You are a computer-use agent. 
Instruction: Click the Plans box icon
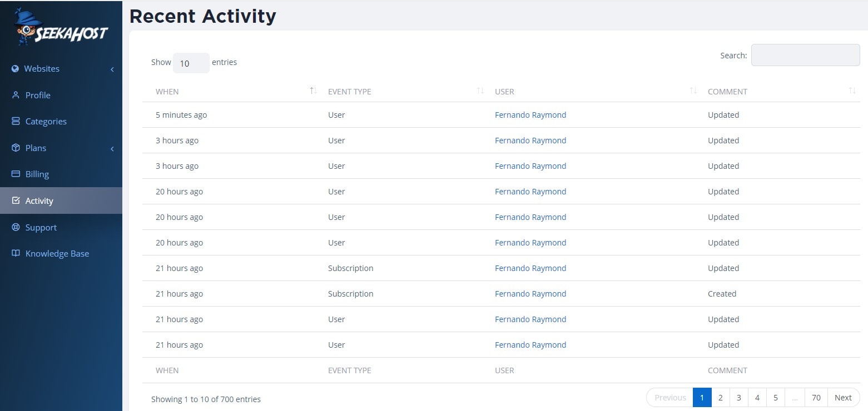pos(16,148)
